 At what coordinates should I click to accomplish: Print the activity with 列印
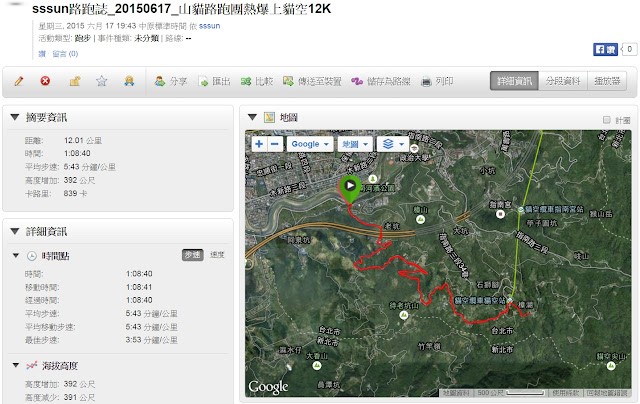click(x=437, y=81)
